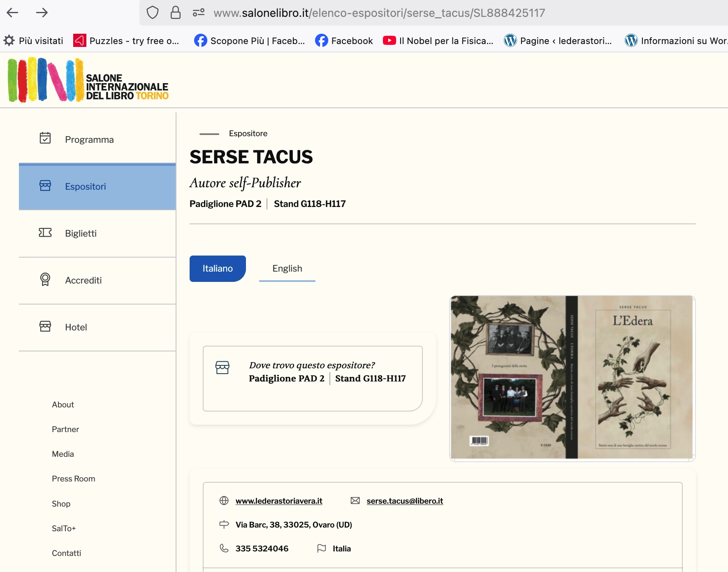Open the Informazioni su WordPress bookmark
The image size is (728, 572).
pyautogui.click(x=676, y=41)
